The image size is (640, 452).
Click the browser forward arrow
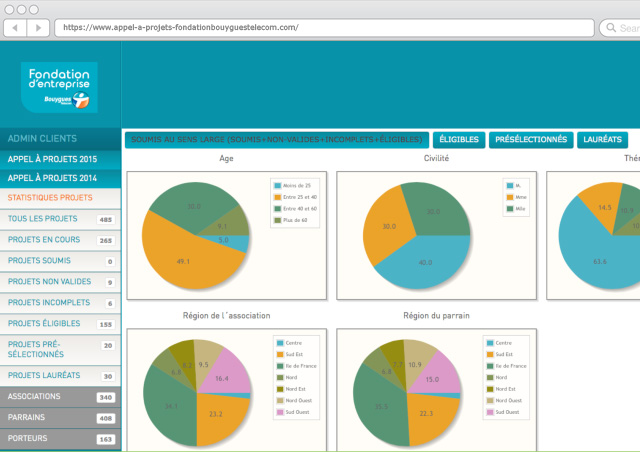38,28
